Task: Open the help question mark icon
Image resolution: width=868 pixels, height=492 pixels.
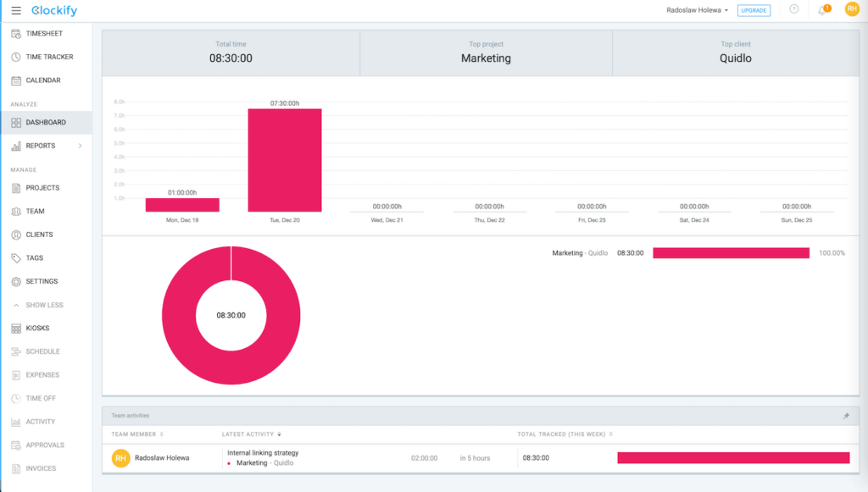Action: [x=793, y=9]
